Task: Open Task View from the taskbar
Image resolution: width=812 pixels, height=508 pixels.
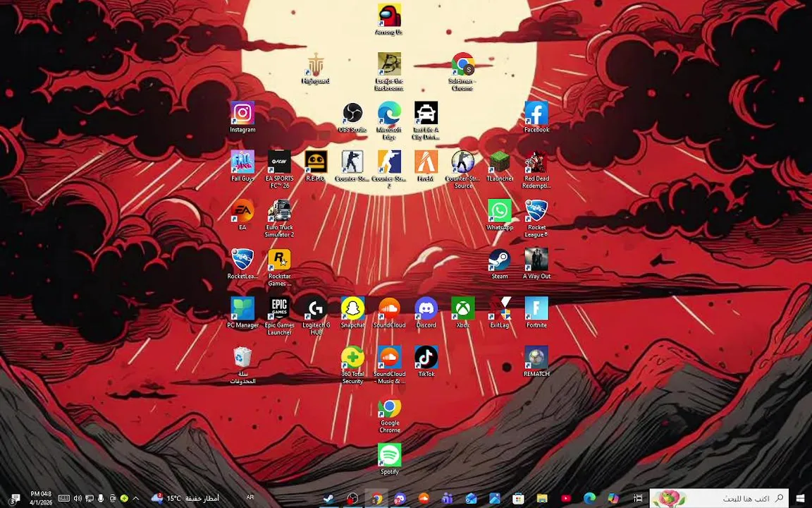Action: (x=638, y=499)
